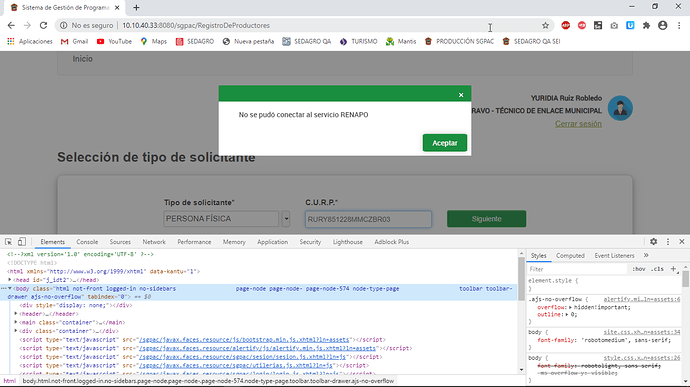Image resolution: width=690 pixels, height=387 pixels.
Task: Select the Computed pane tab
Action: (x=570, y=255)
